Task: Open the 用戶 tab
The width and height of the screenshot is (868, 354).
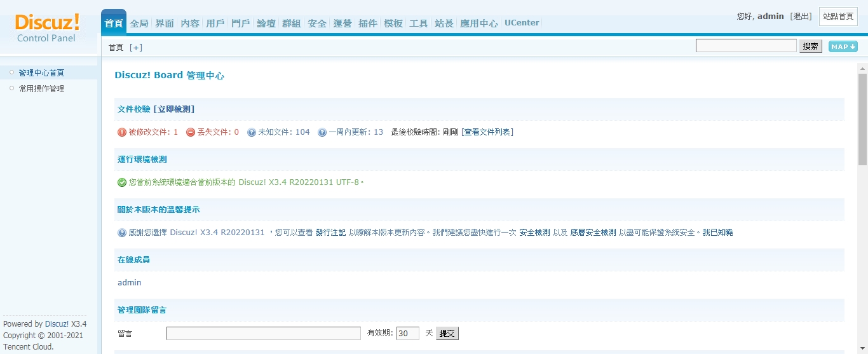Action: pos(215,23)
